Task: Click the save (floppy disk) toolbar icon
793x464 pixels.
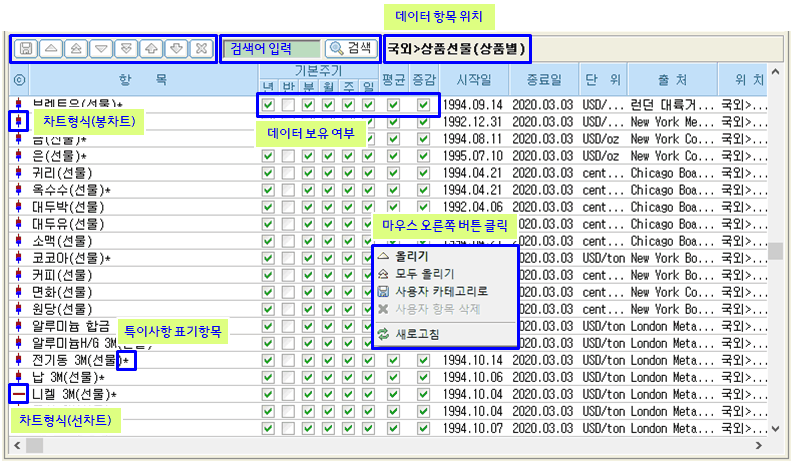Action: tap(26, 49)
